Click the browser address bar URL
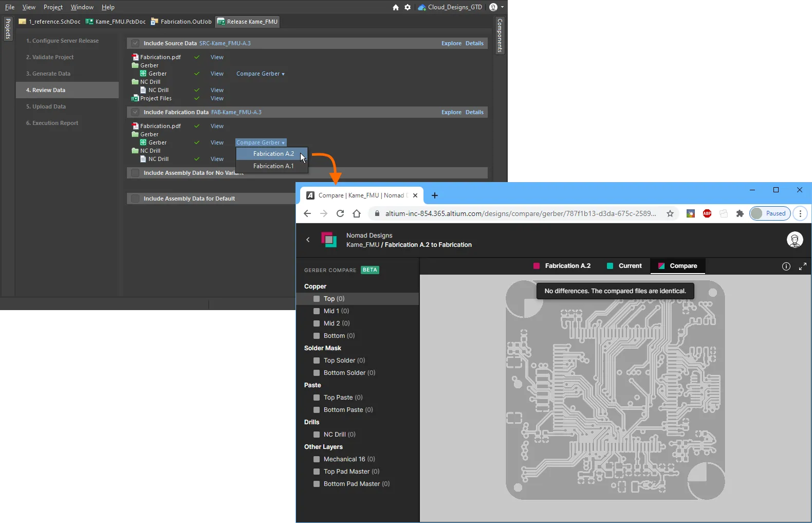The height and width of the screenshot is (523, 812). tap(520, 213)
